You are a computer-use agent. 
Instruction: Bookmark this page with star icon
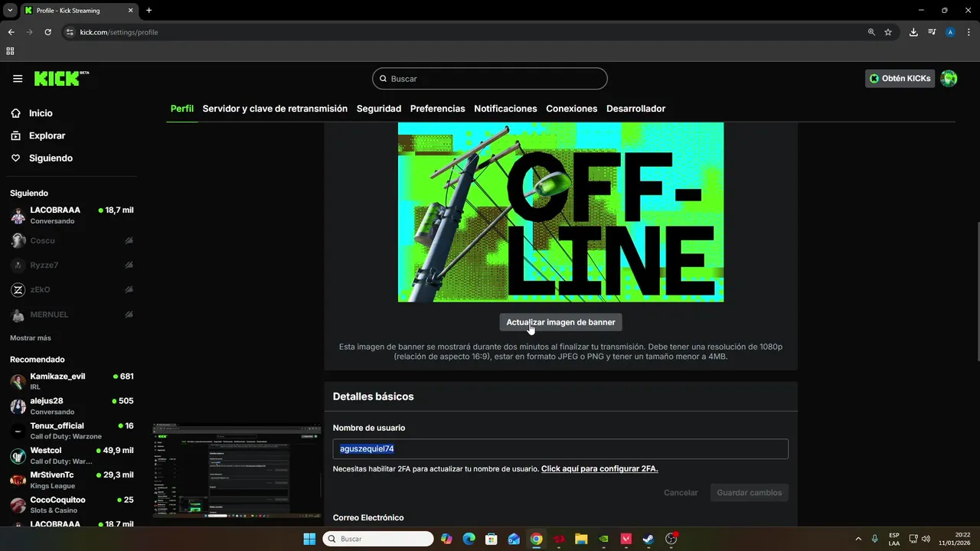(x=888, y=32)
